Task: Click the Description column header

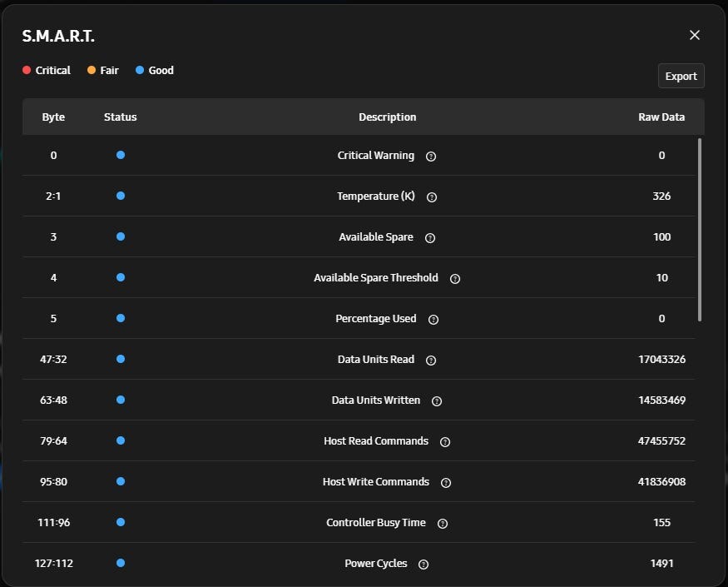Action: (388, 117)
